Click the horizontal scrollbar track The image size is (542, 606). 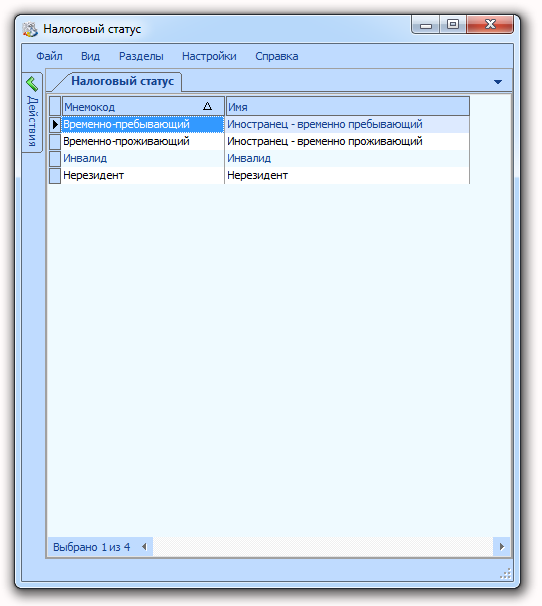click(323, 546)
